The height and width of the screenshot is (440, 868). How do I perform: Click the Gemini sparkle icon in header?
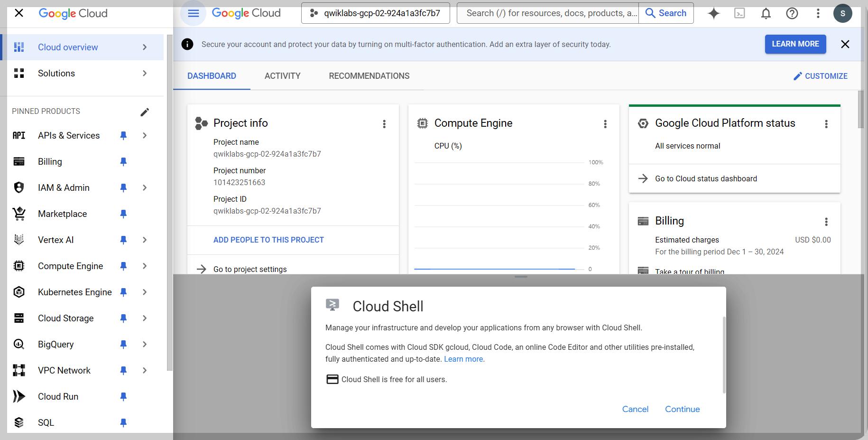pos(713,13)
